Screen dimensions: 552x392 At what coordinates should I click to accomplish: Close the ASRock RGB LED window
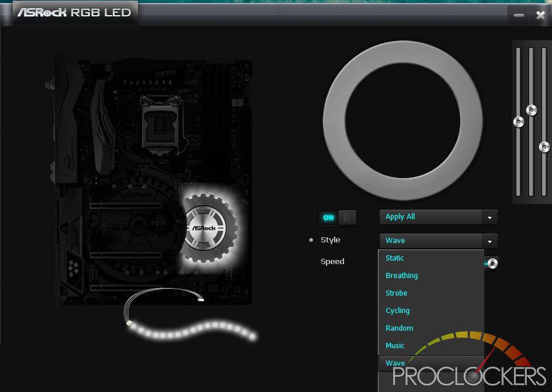coord(540,15)
